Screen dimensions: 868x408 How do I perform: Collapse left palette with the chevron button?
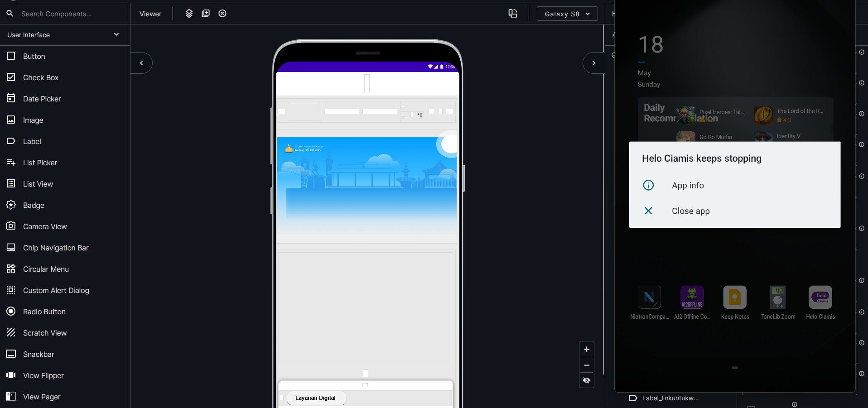pyautogui.click(x=141, y=63)
